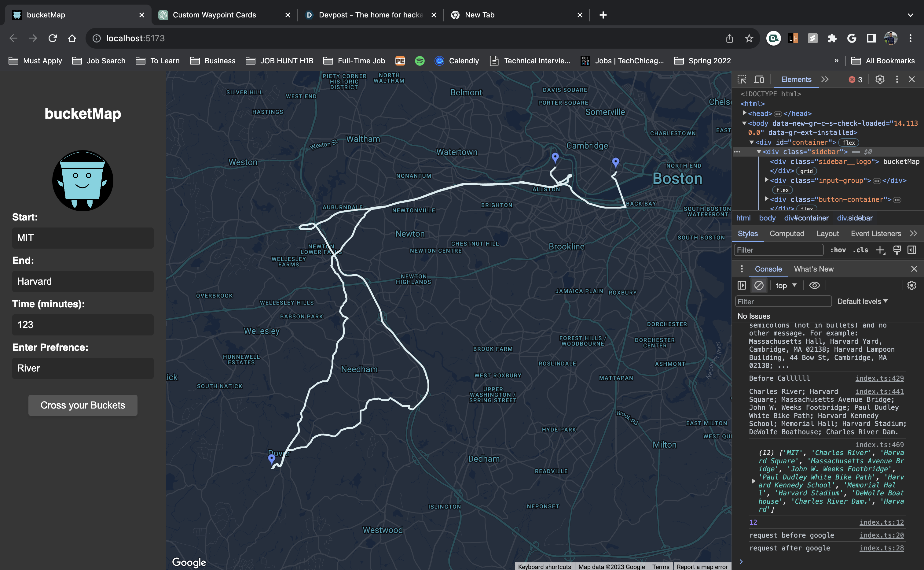Viewport: 924px width, 570px height.
Task: Click the create live expression eye icon
Action: click(814, 285)
